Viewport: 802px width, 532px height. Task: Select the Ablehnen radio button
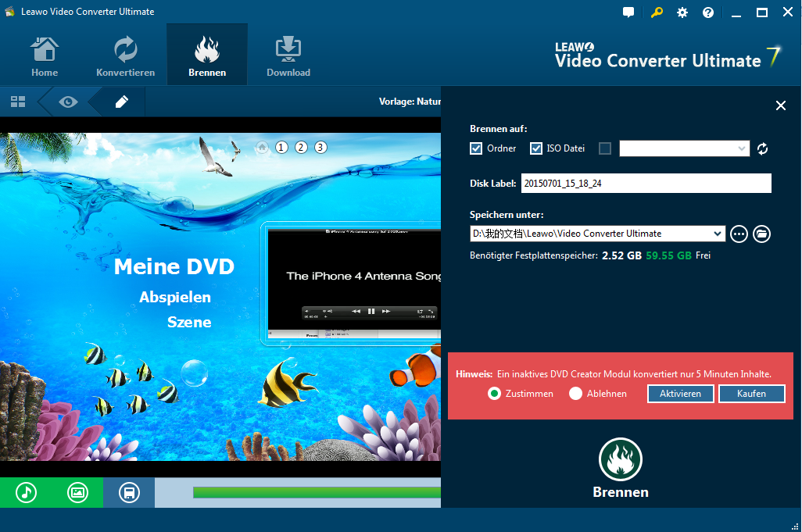coord(576,394)
